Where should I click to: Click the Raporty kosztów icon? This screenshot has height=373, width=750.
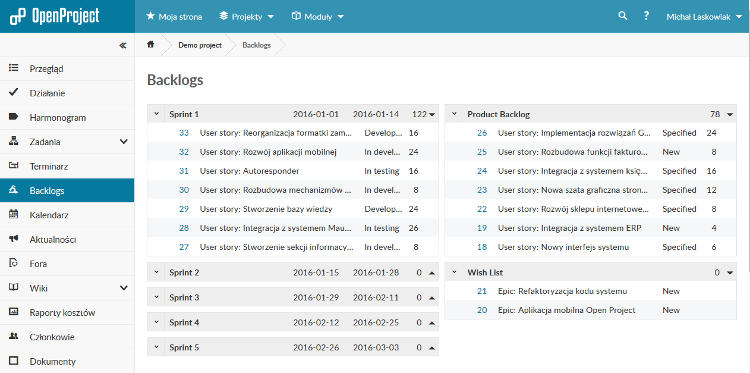click(13, 312)
